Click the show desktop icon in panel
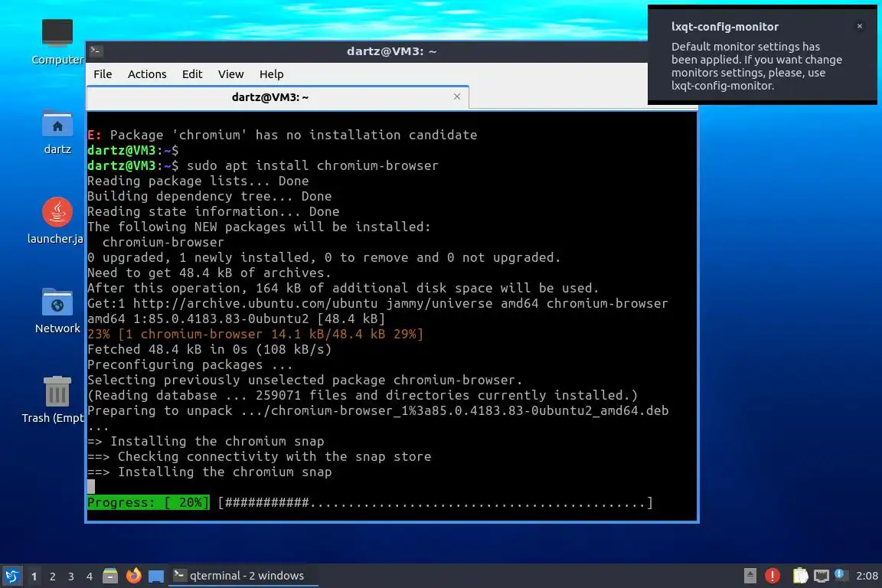Image resolution: width=882 pixels, height=588 pixels. (156, 577)
